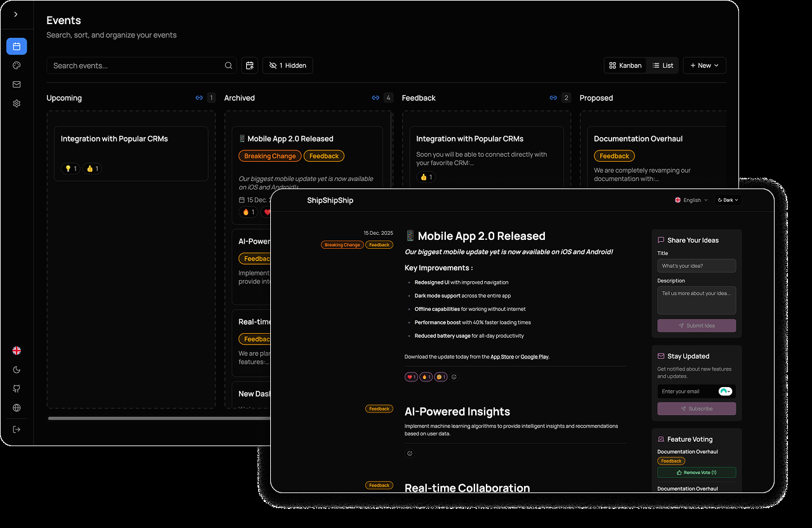Viewport: 812px width, 528px height.
Task: Expand the collapsed sidebar with the chevron
Action: tap(16, 15)
